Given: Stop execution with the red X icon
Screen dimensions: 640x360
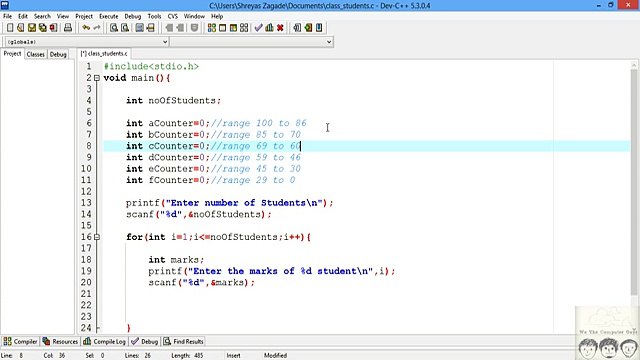Looking at the screenshot, I should coord(280,28).
